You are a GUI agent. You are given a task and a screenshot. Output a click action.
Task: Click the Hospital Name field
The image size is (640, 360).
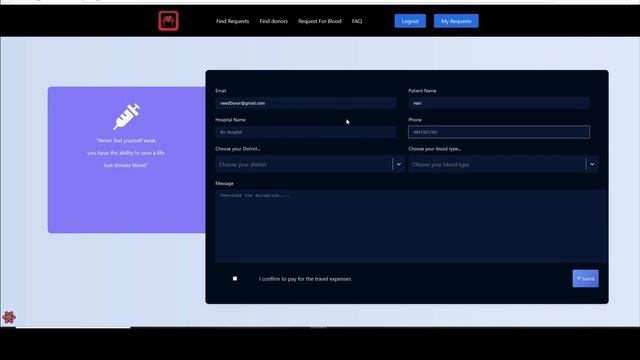(306, 132)
